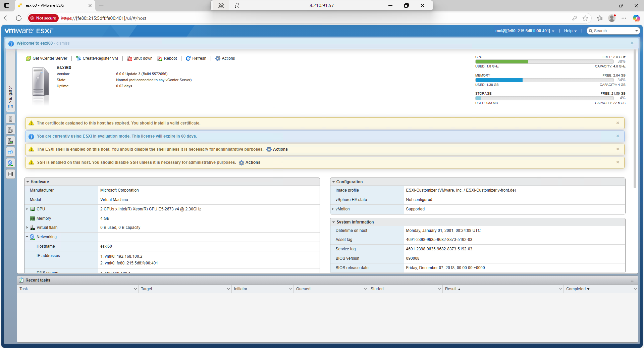The height and width of the screenshot is (348, 644).
Task: Expand the Navigator side panel
Action: [10, 97]
